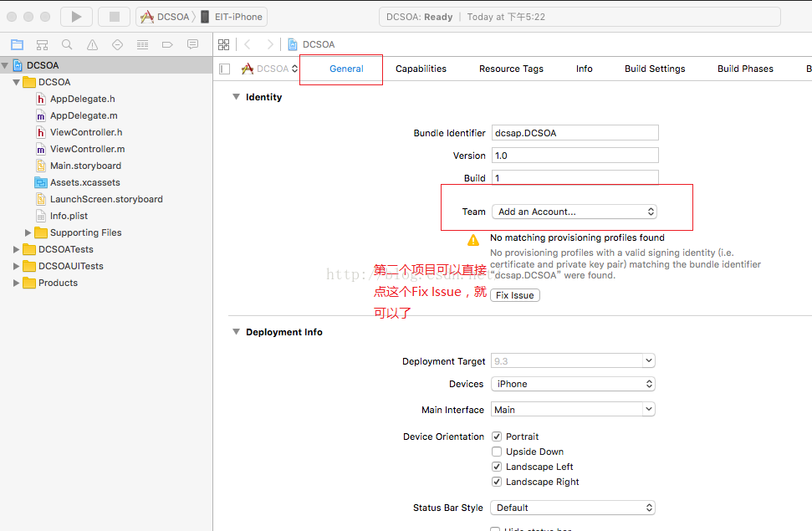Switch to the Capabilities tab
This screenshot has width=812, height=531.
coord(421,69)
